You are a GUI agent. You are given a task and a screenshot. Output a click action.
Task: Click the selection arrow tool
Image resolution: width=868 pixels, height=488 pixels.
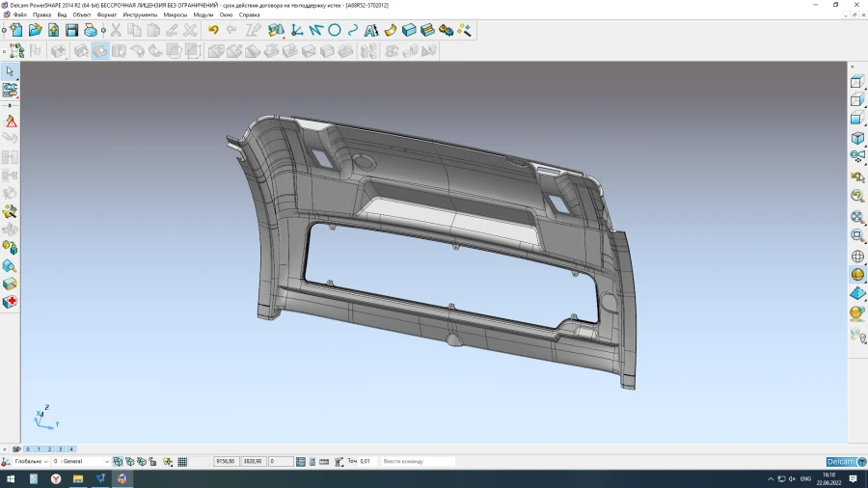(10, 71)
